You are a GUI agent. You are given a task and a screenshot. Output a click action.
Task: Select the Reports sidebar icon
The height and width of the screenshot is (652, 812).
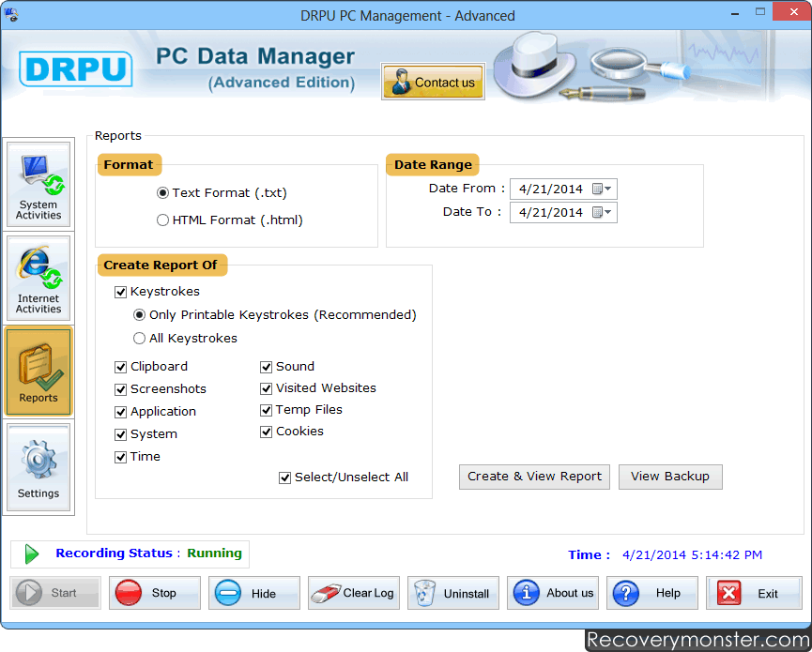tap(38, 372)
